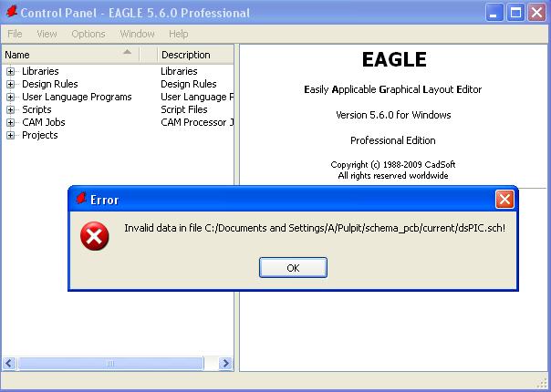Click 'Easily Applicable Graphical Layout Editor' text
The image size is (551, 392).
coord(393,89)
